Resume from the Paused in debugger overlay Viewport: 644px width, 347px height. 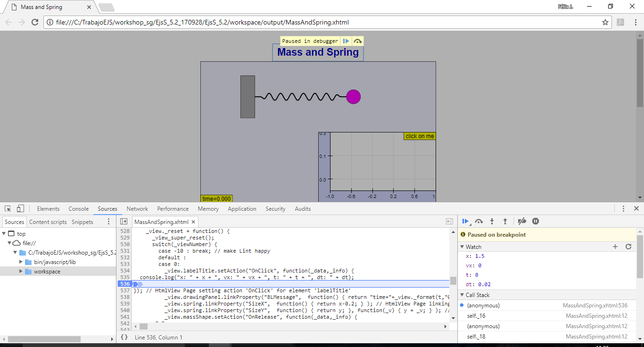[x=346, y=41]
